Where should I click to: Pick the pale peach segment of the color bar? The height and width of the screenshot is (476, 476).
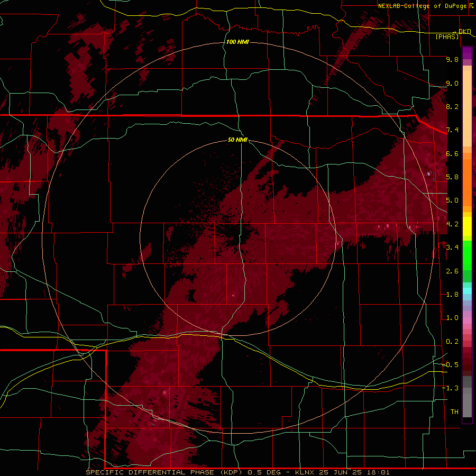click(x=467, y=108)
